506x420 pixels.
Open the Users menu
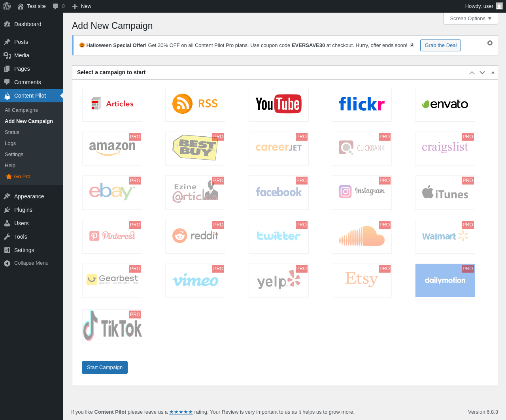pos(32,223)
